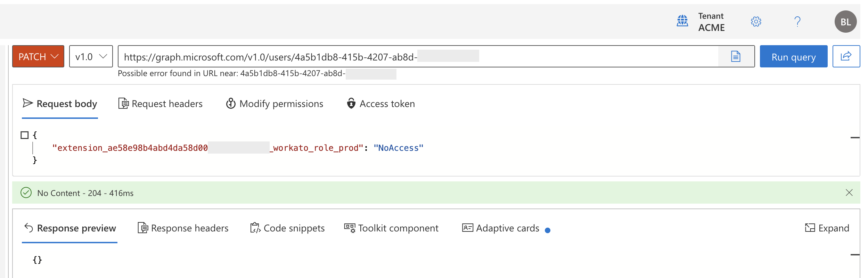Screen dimensions: 868x278
Task: Open the Code snippets tab
Action: [x=287, y=228]
